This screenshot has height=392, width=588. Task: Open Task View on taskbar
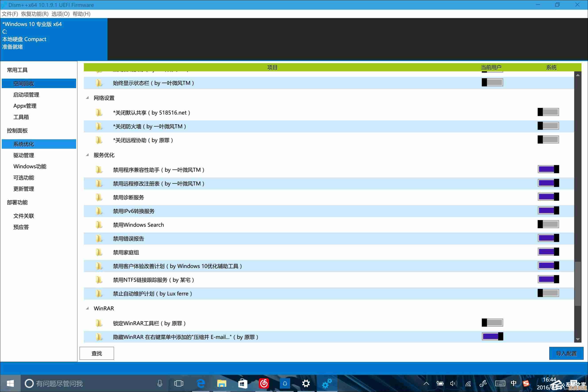[x=179, y=383]
